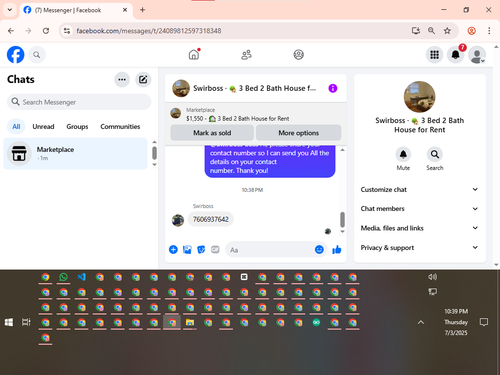Click the install app icon in address bar
This screenshot has height=375, width=500.
click(416, 31)
